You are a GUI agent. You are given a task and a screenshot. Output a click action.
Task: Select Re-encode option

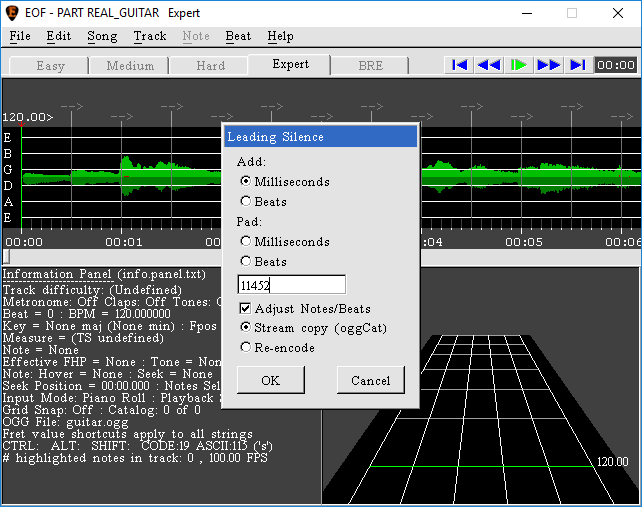(246, 348)
